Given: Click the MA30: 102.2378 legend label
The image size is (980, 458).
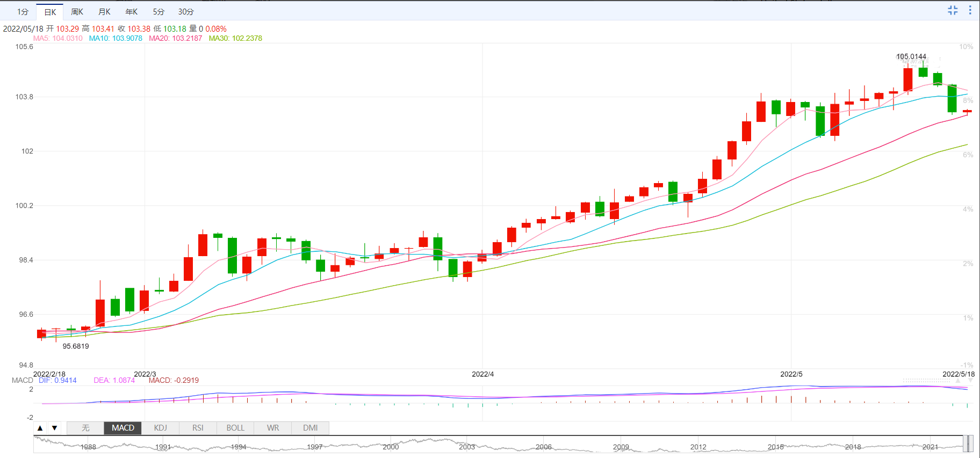Looking at the screenshot, I should point(235,38).
